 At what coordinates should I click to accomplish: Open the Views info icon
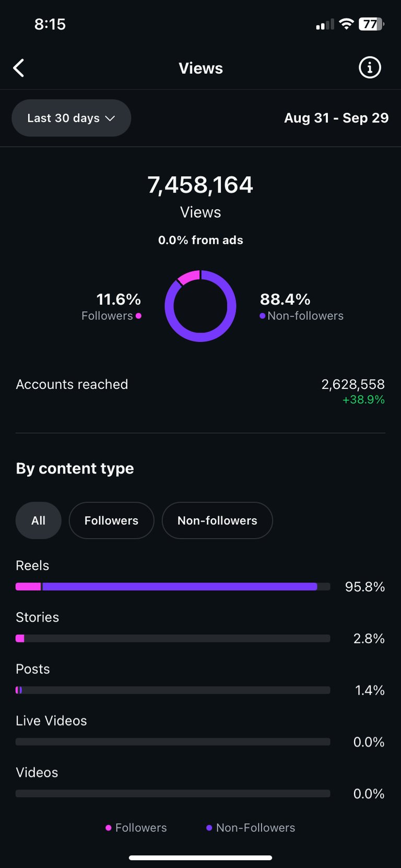[370, 68]
